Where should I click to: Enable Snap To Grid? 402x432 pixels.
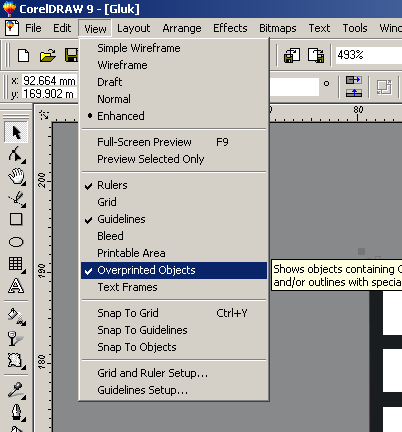click(x=174, y=313)
